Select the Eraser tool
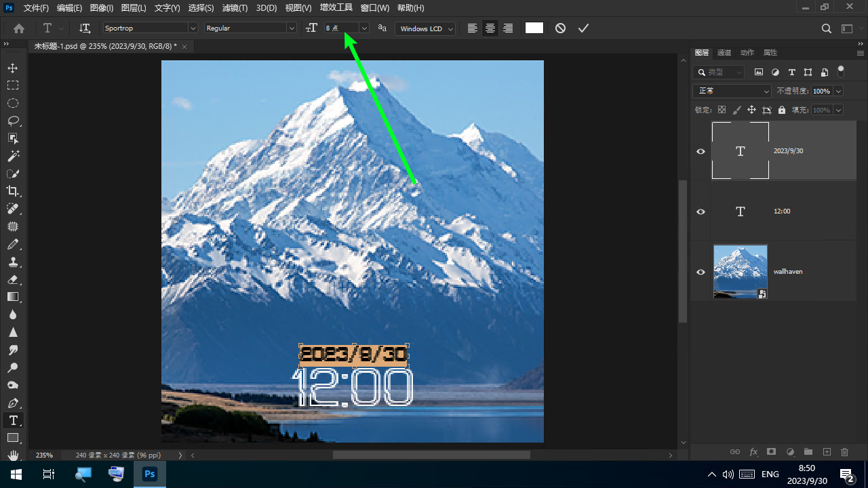 [13, 279]
